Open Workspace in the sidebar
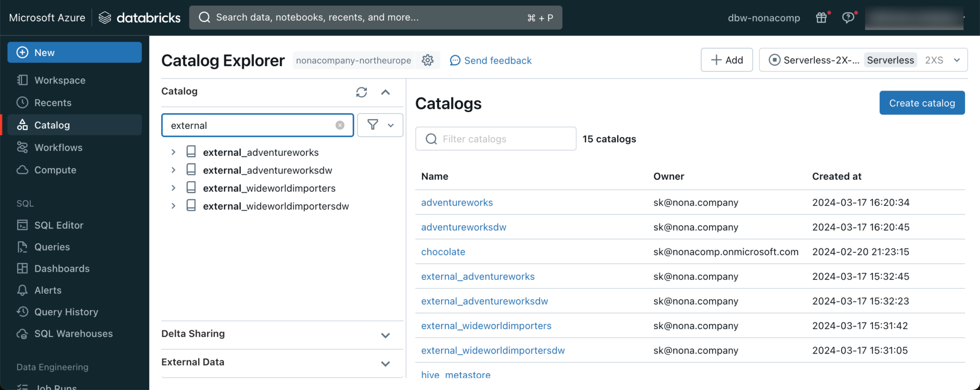Viewport: 980px width, 390px height. pos(60,80)
